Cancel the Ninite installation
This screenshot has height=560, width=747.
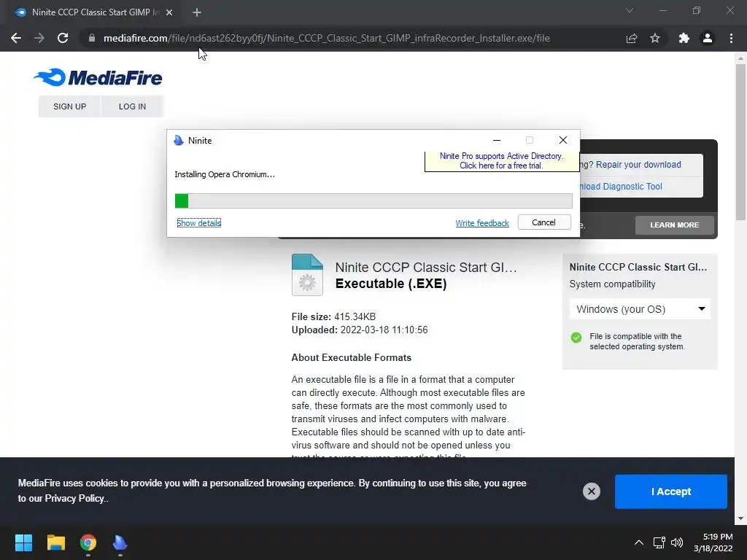point(544,222)
